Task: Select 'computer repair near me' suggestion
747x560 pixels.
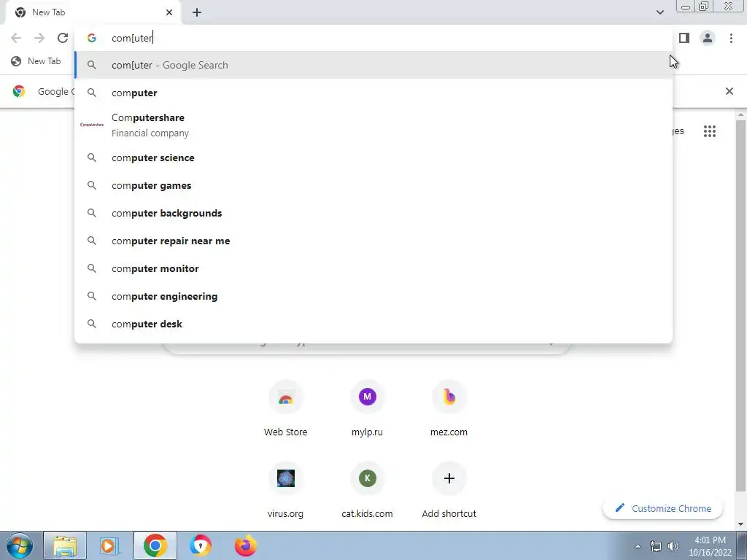Action: [x=373, y=241]
